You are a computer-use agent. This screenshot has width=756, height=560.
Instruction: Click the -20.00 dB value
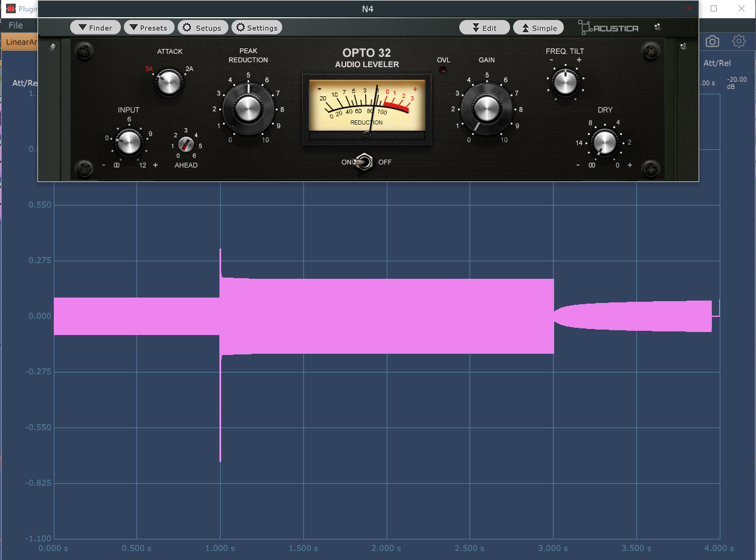coord(737,83)
